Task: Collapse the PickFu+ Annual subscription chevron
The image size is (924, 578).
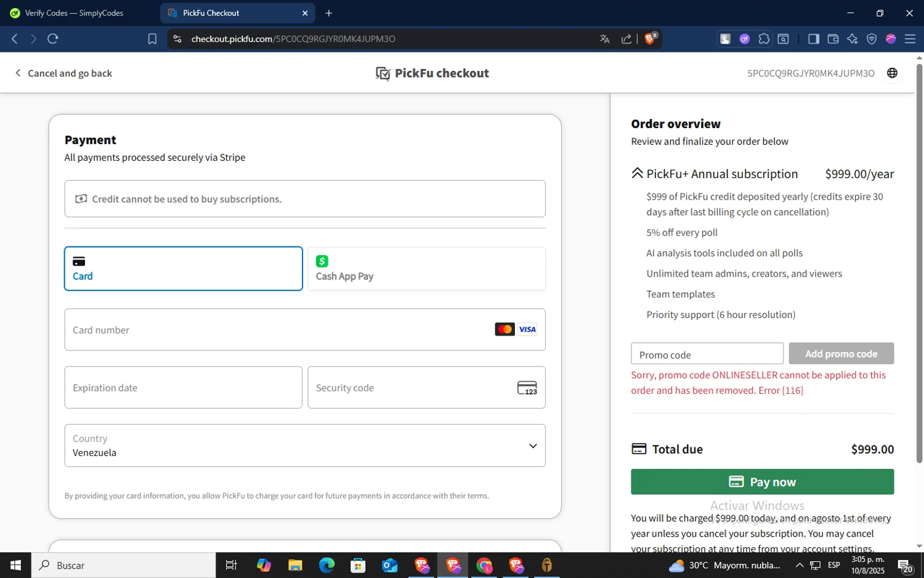Action: tap(638, 174)
